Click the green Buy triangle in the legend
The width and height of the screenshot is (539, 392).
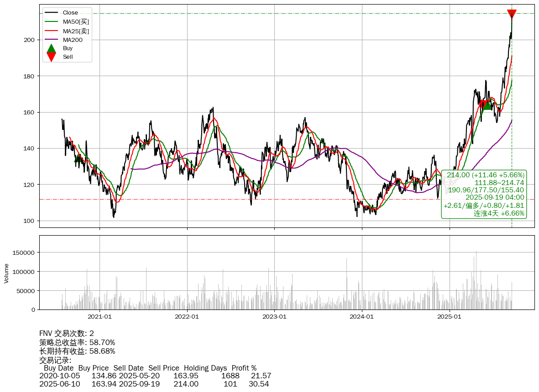pyautogui.click(x=52, y=48)
